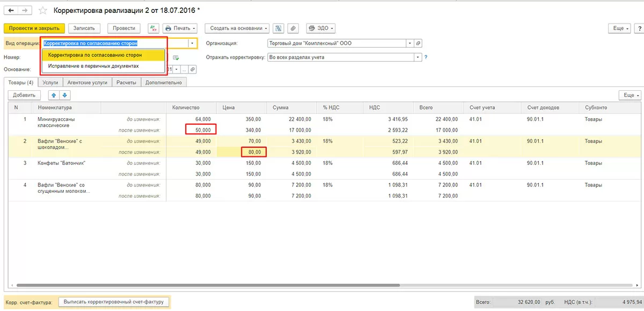Switch to the Услуги tab
Image resolution: width=644 pixels, height=311 pixels.
point(50,82)
